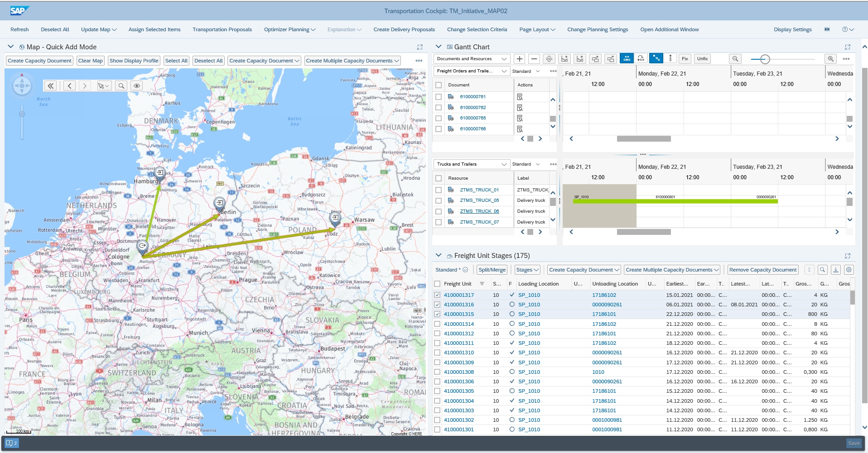
Task: Collapse the Freight Unit Stages panel chevron
Action: point(439,255)
